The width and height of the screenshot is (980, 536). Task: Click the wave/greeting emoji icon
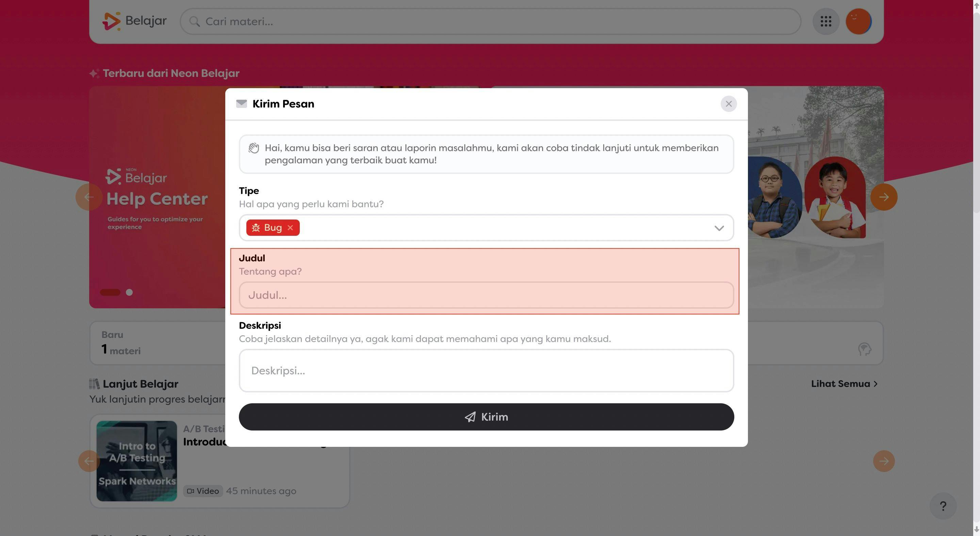click(x=253, y=147)
